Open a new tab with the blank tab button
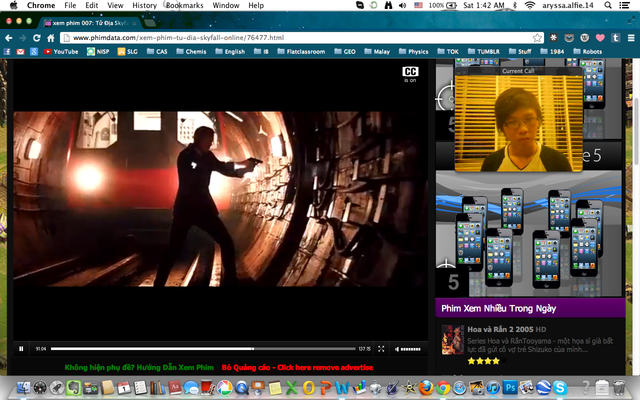Viewport: 640px width, 400px height. [150, 23]
